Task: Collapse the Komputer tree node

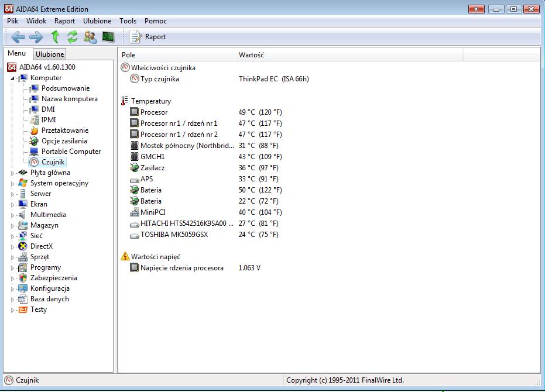Action: coord(12,78)
